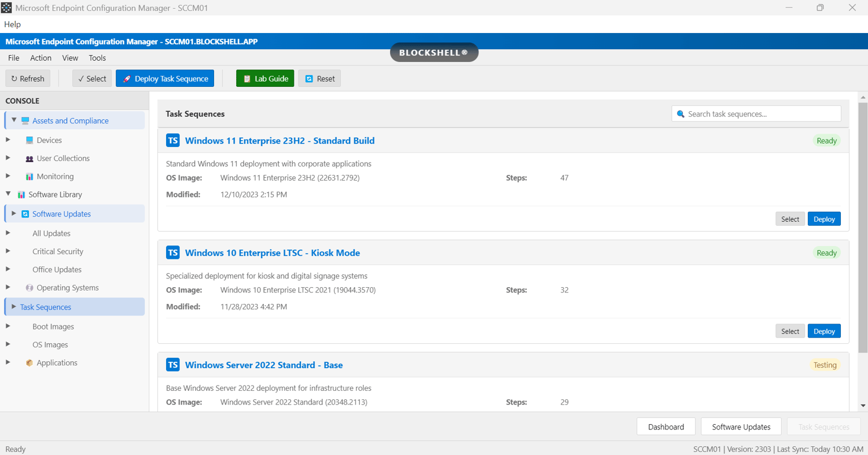Image resolution: width=868 pixels, height=455 pixels.
Task: Click the magnifier icon in the search box
Action: [681, 114]
